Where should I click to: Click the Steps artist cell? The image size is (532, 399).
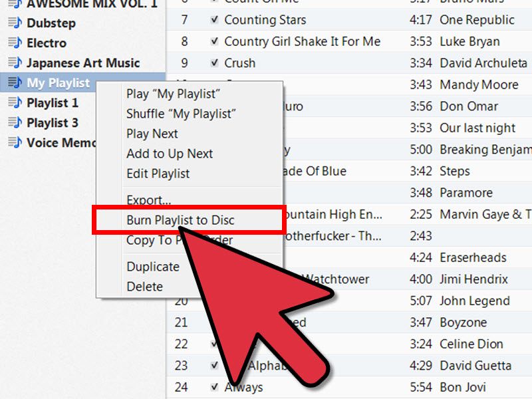coord(455,172)
